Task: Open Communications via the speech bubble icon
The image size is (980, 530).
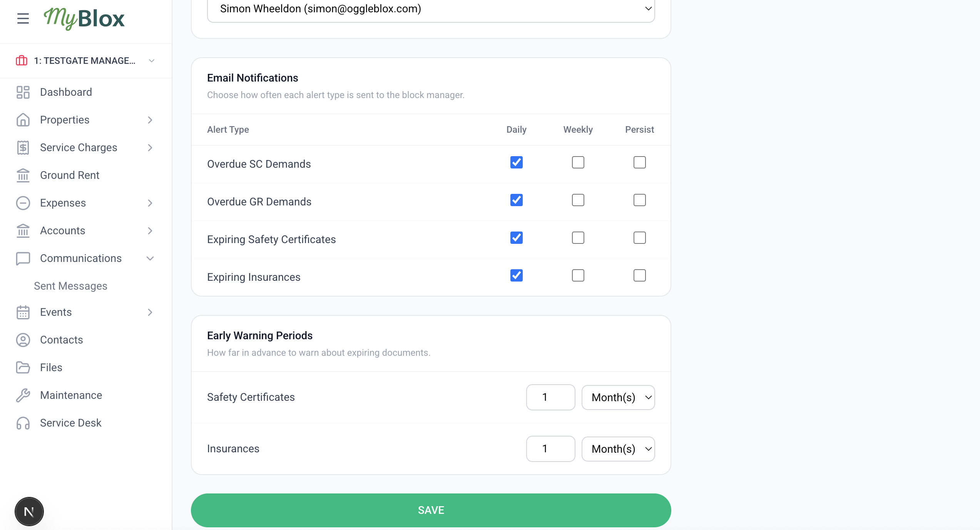Action: 23,258
